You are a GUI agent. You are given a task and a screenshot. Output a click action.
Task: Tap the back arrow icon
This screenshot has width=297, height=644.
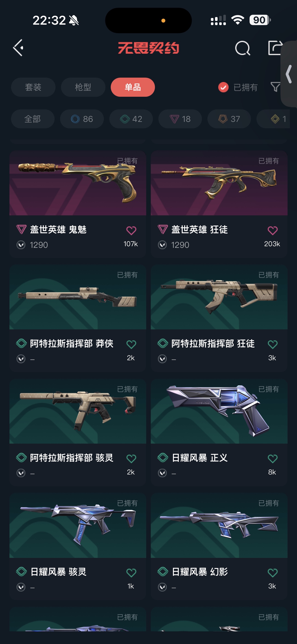pyautogui.click(x=18, y=47)
